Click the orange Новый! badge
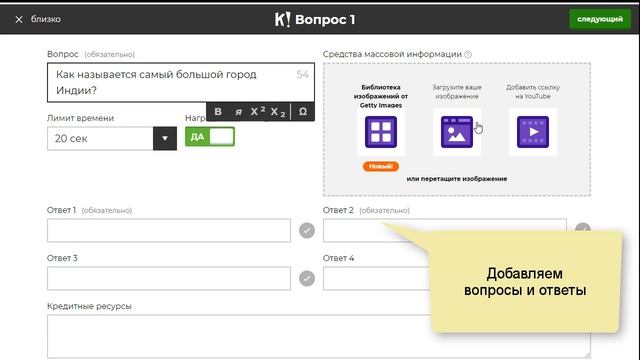Viewport: 640px width, 360px height. tap(381, 166)
